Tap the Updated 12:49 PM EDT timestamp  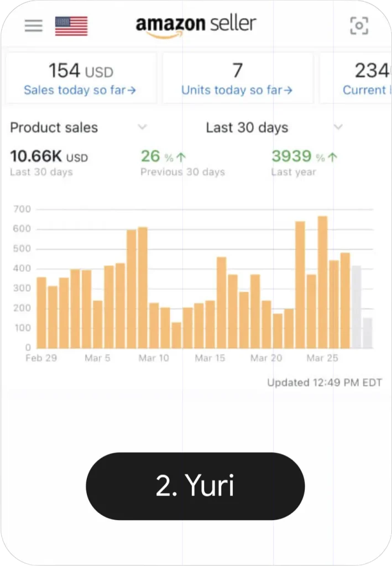(x=325, y=382)
